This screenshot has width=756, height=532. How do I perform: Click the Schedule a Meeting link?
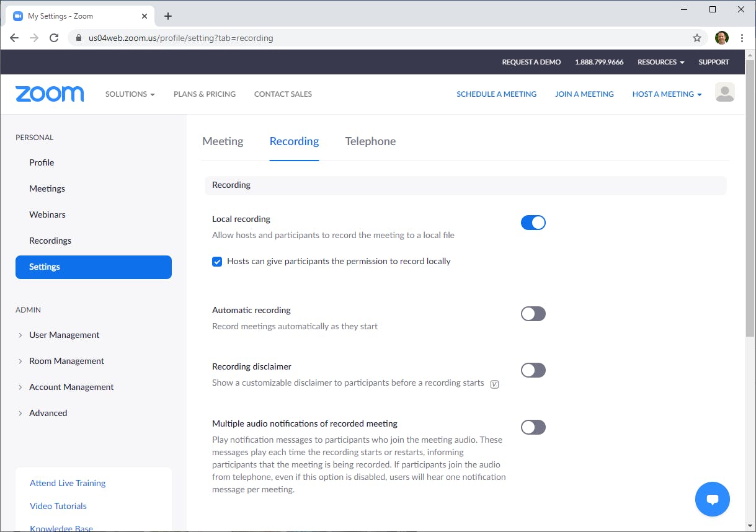click(x=496, y=94)
